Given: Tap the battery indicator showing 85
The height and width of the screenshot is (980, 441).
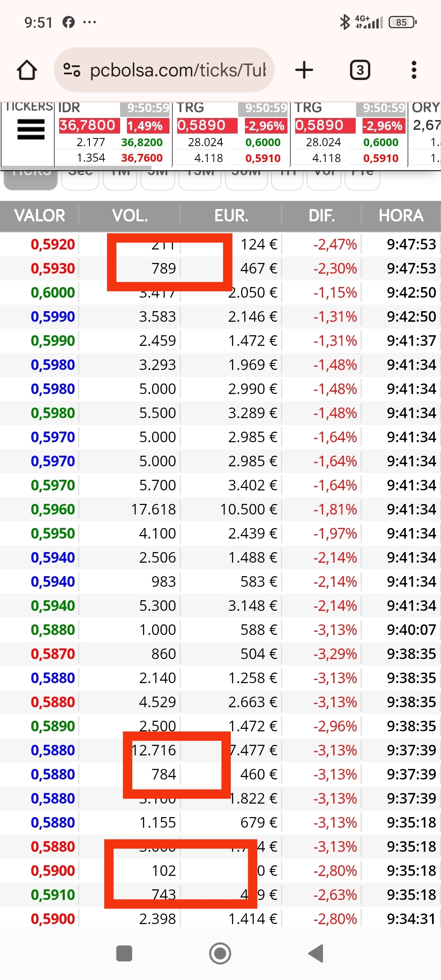Looking at the screenshot, I should (x=403, y=22).
